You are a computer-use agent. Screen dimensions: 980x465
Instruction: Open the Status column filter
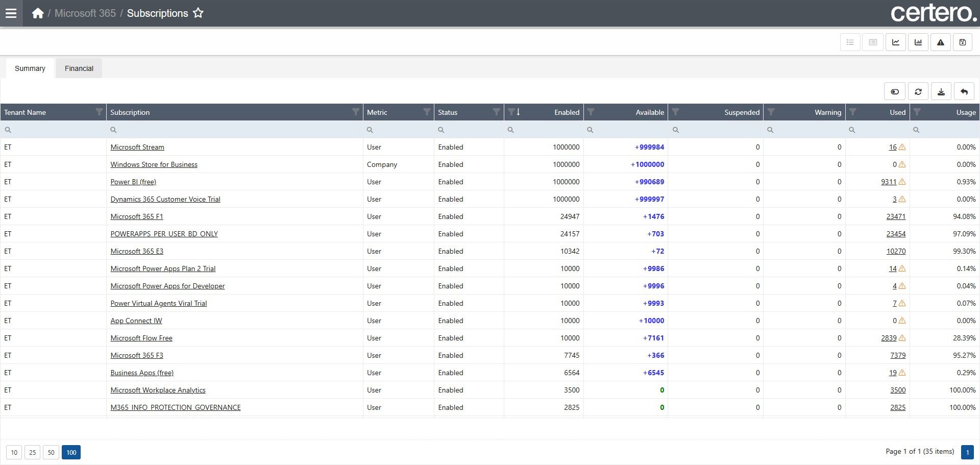point(496,112)
